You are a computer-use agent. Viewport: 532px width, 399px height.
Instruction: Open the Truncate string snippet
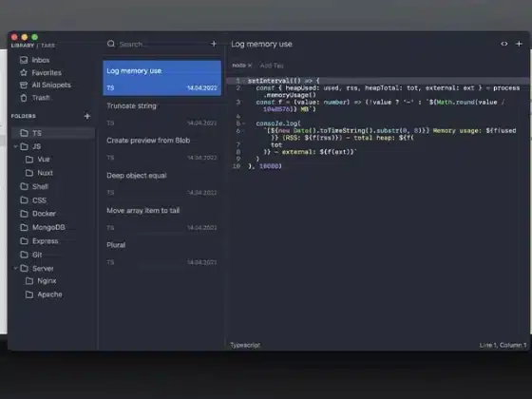pyautogui.click(x=162, y=114)
